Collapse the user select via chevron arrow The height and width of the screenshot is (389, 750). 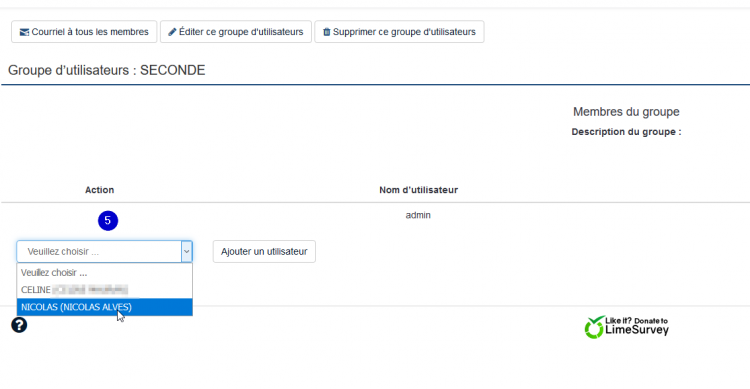click(x=187, y=252)
